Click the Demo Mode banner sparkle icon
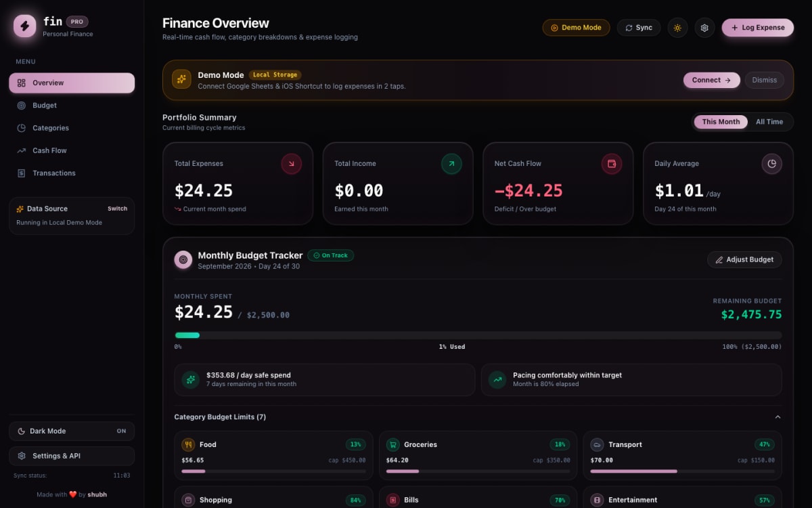 click(x=181, y=79)
